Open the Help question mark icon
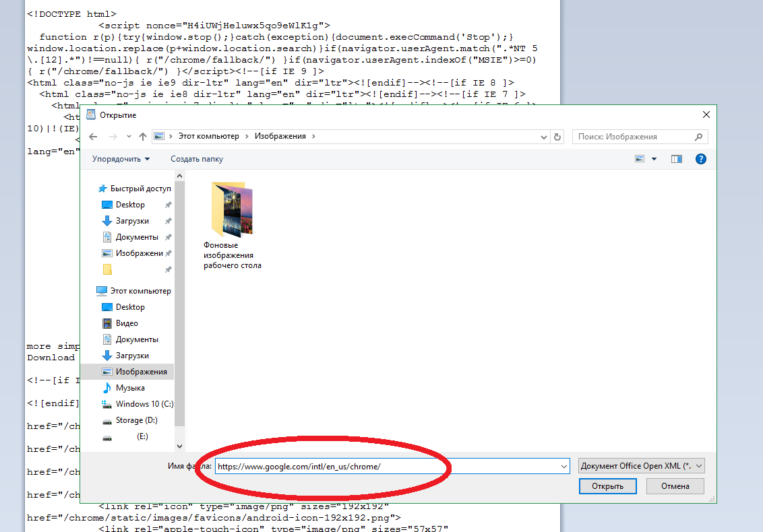Image resolution: width=763 pixels, height=532 pixels. (x=700, y=159)
